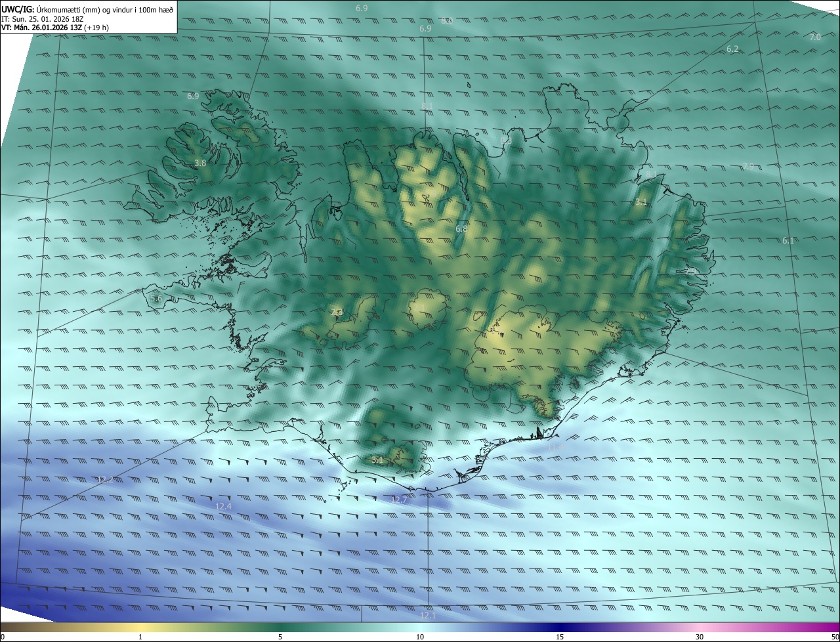Click the 2.3 value label
Image resolution: width=840 pixels, height=642 pixels.
point(336,312)
